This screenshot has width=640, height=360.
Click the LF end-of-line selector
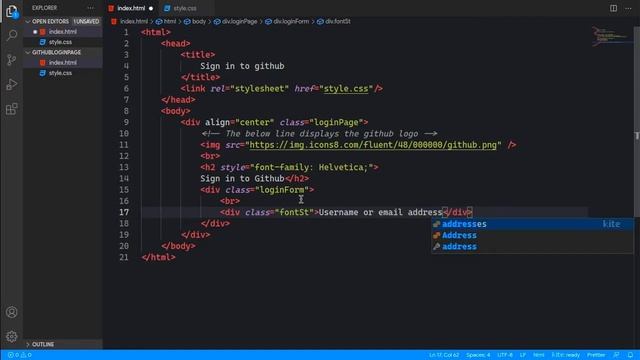point(523,355)
